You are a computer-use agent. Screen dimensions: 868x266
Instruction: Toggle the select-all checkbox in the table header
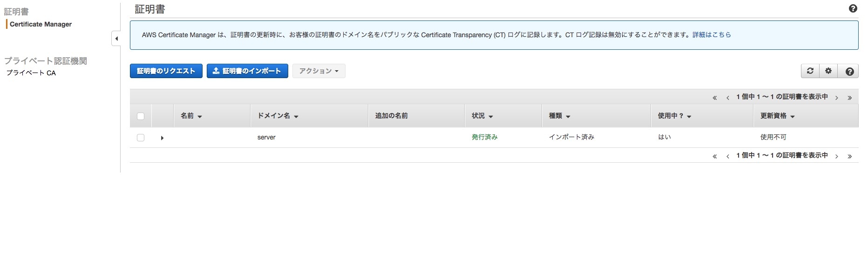point(141,116)
